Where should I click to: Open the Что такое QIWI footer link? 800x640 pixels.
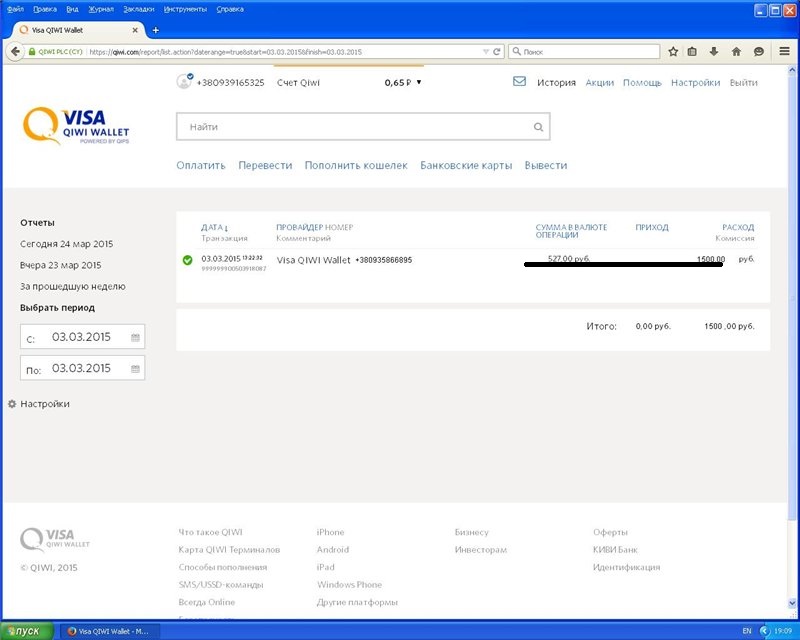pos(210,532)
